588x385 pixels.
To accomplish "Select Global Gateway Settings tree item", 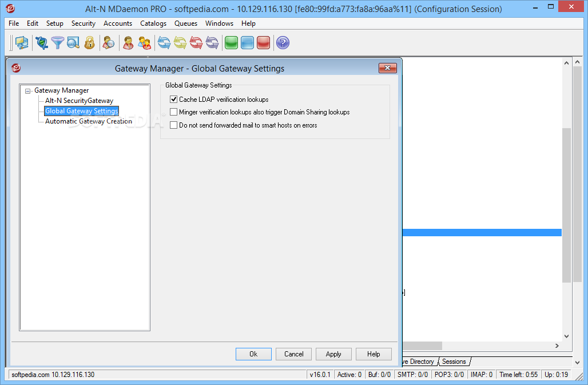I will (x=81, y=111).
